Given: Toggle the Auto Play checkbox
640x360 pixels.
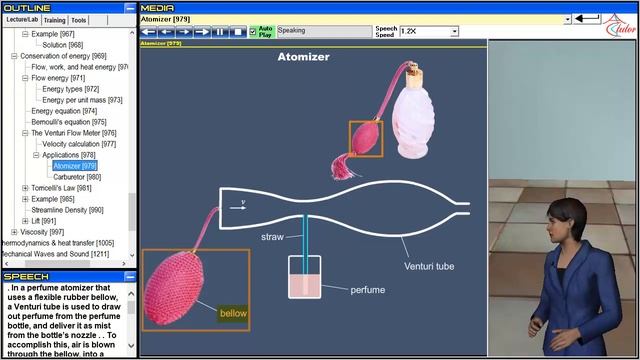Looking at the screenshot, I should point(253,31).
